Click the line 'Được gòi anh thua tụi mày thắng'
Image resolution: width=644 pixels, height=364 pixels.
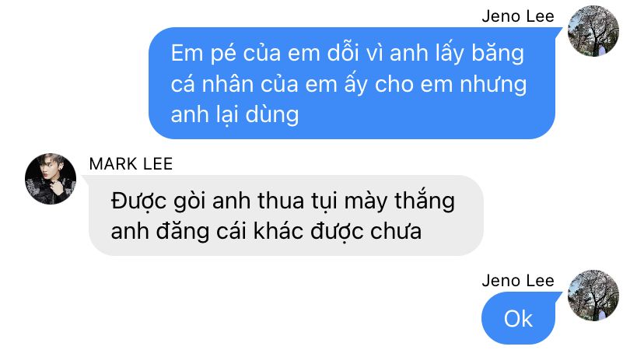tap(283, 201)
